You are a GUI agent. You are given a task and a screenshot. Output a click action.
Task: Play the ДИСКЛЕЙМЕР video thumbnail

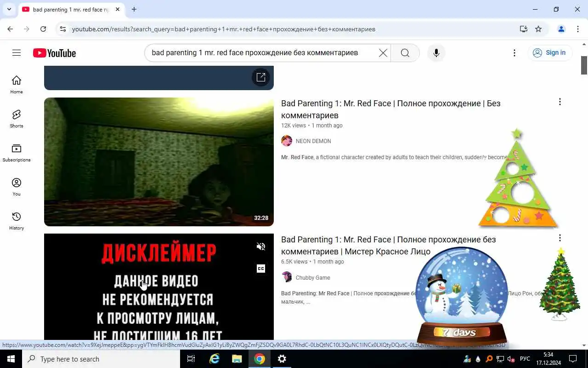(159, 287)
